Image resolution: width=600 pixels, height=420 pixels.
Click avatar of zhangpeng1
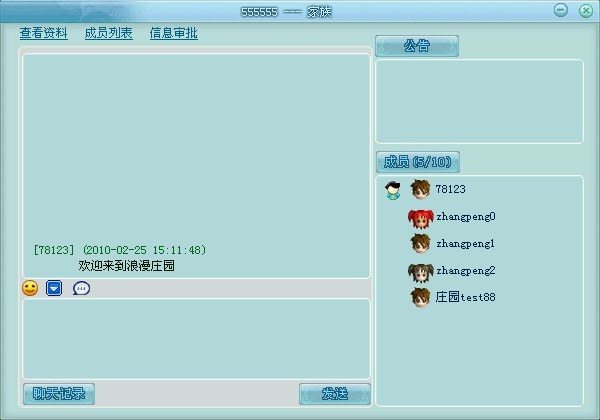point(421,244)
